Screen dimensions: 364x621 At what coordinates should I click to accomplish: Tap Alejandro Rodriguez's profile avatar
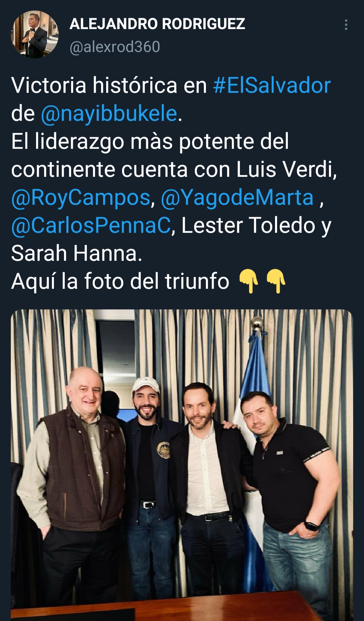click(x=35, y=34)
